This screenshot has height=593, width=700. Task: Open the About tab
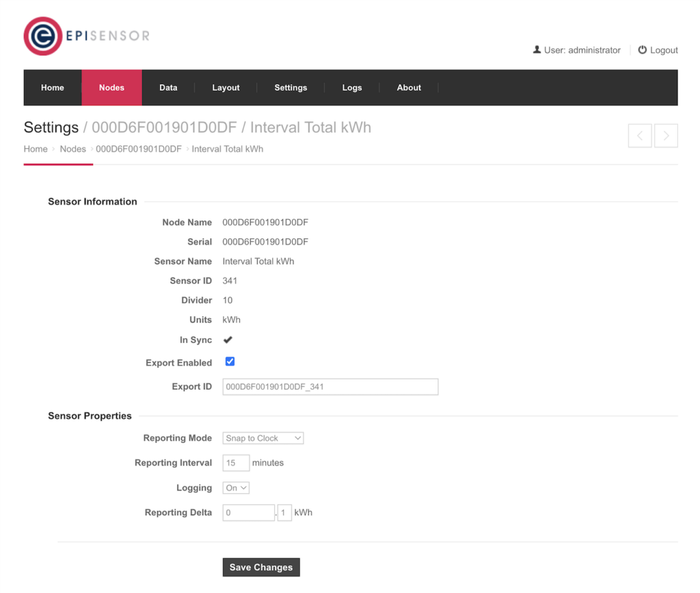[x=409, y=87]
